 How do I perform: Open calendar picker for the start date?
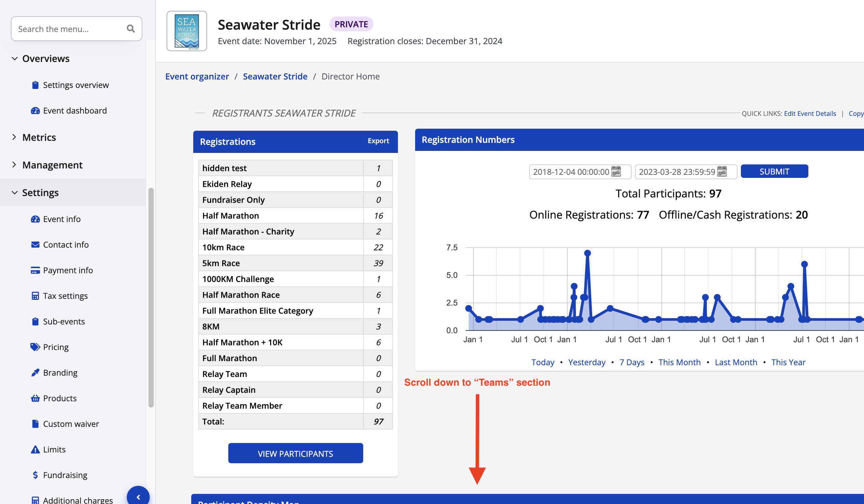click(x=616, y=171)
